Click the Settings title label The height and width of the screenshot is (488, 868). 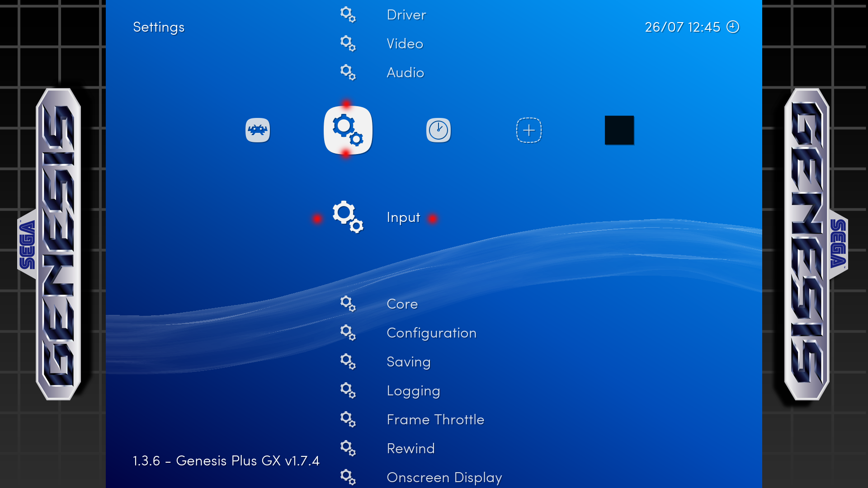(159, 27)
